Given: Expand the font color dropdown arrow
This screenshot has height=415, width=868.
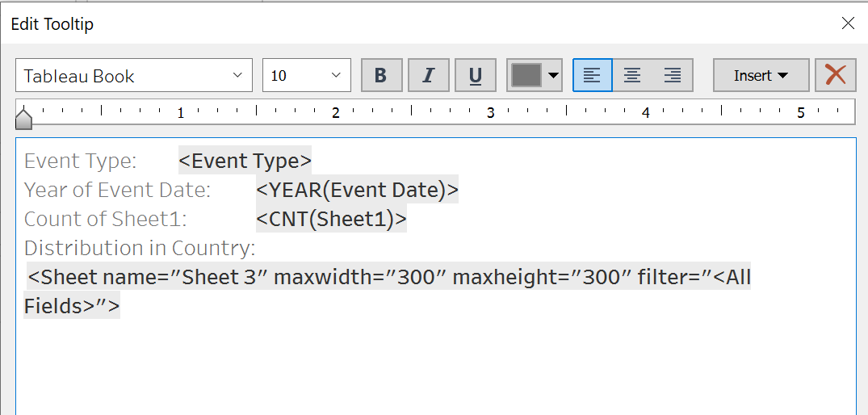Looking at the screenshot, I should 553,76.
